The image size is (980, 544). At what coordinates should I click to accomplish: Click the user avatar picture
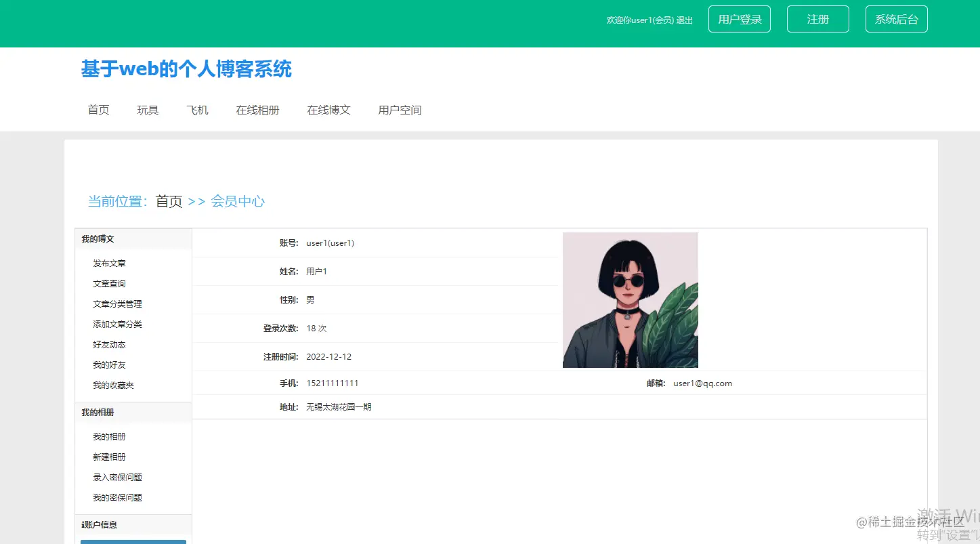pos(631,300)
